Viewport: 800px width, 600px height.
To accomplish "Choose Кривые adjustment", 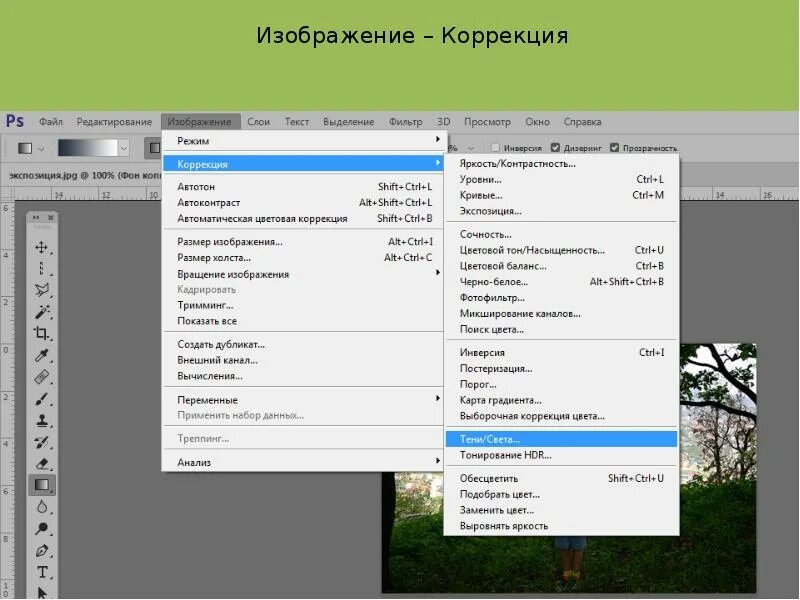I will coord(561,195).
